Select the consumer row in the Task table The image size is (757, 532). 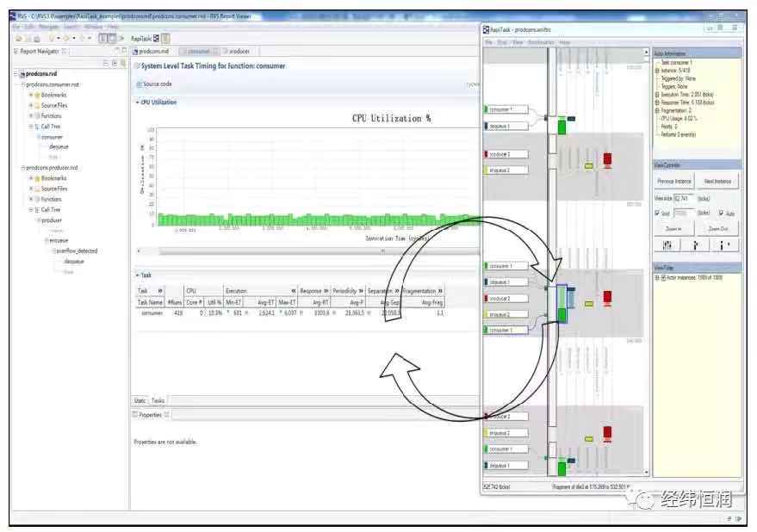pyautogui.click(x=289, y=313)
